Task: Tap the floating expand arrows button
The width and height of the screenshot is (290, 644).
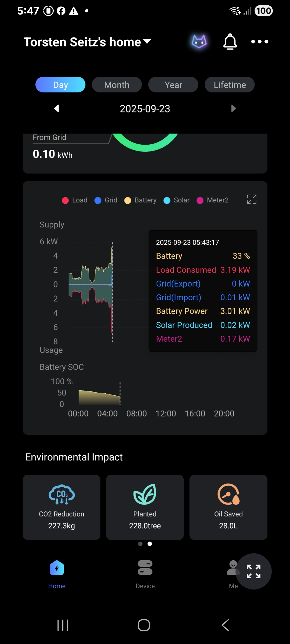Action: click(254, 571)
